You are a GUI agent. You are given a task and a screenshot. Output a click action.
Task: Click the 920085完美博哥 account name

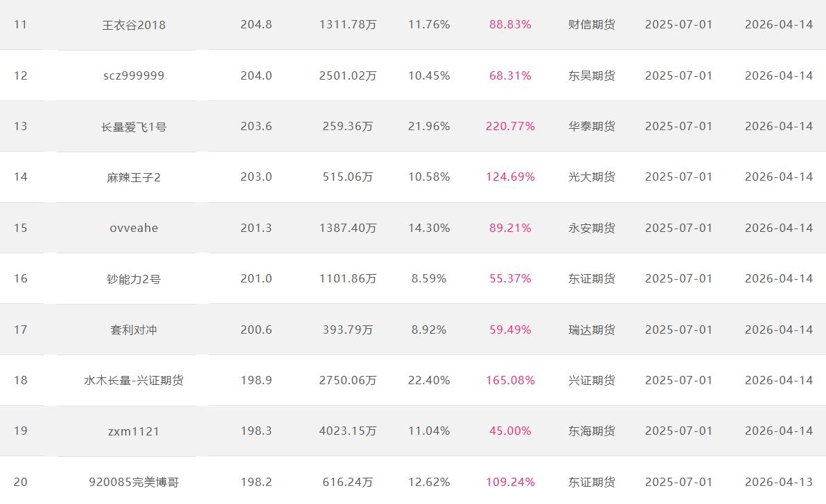click(x=134, y=482)
